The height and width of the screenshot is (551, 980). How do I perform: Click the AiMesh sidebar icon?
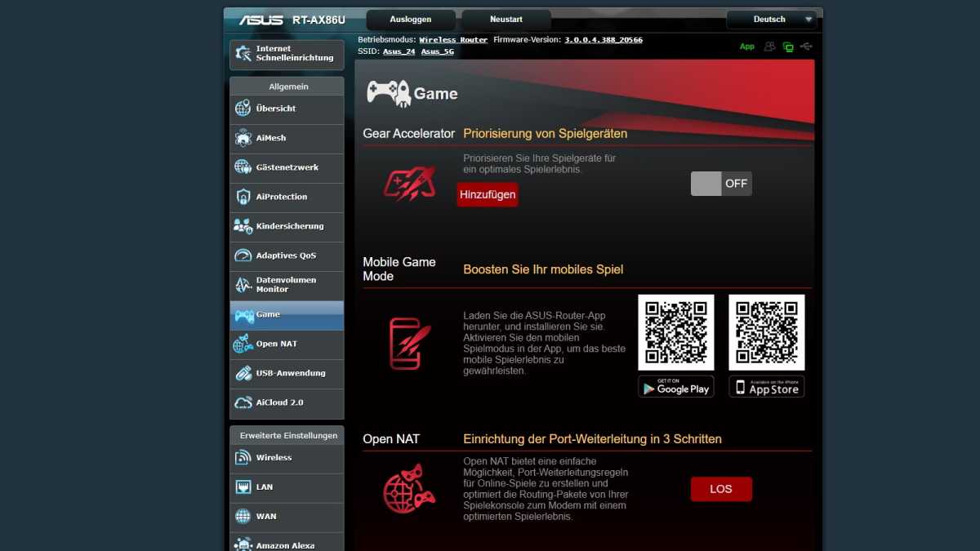[x=243, y=138]
